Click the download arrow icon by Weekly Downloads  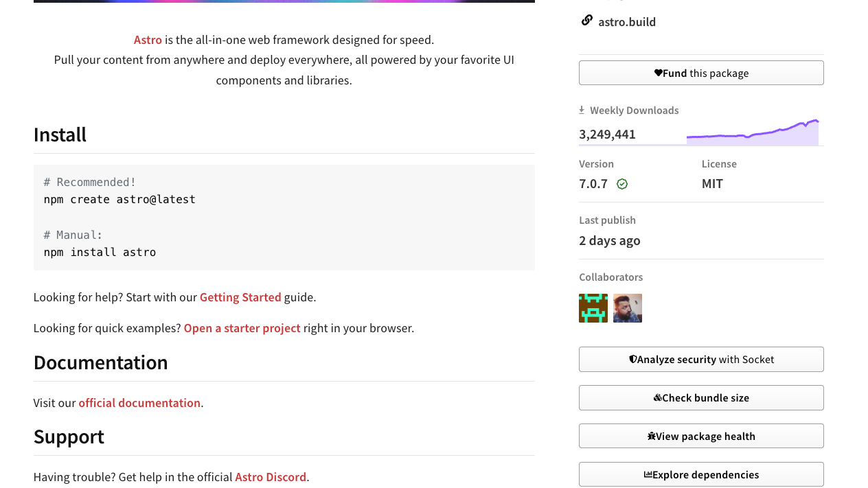(x=582, y=110)
